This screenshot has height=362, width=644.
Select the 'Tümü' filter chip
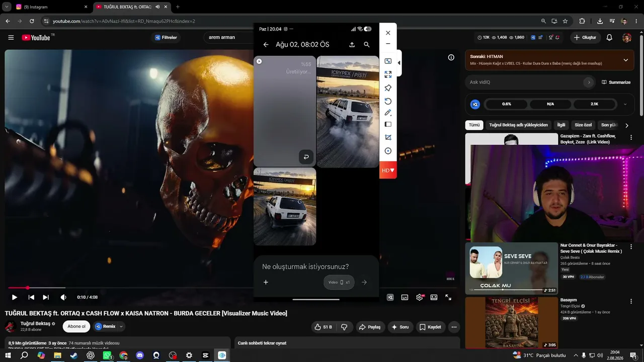tap(474, 125)
